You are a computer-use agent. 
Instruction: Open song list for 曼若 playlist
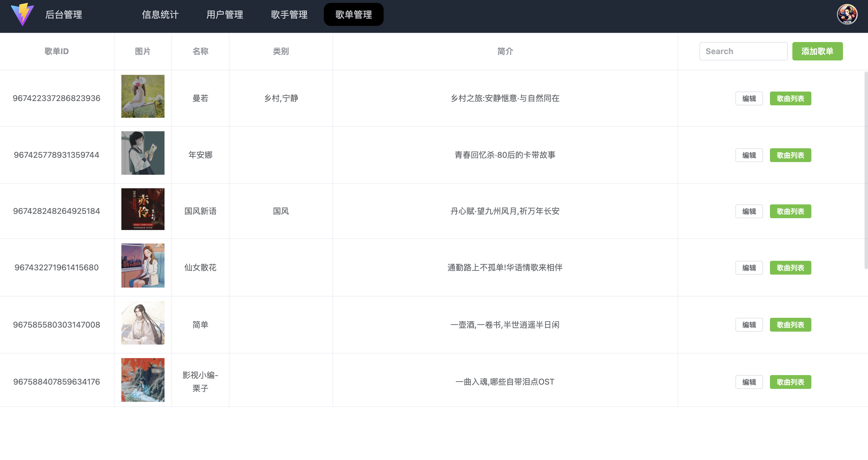click(791, 98)
